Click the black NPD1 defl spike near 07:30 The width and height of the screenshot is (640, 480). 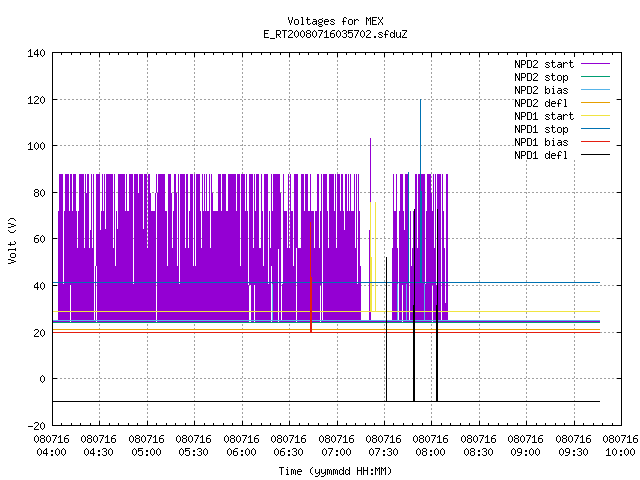(387, 329)
